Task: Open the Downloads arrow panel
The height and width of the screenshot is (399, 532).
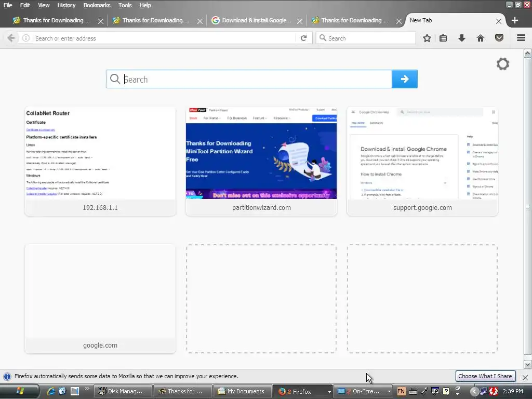Action: pyautogui.click(x=461, y=38)
